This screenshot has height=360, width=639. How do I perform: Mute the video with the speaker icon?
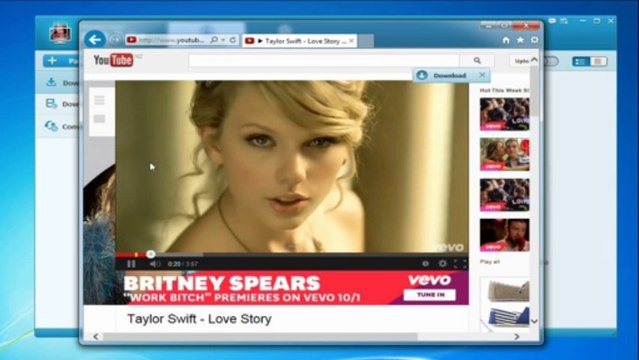tap(155, 264)
